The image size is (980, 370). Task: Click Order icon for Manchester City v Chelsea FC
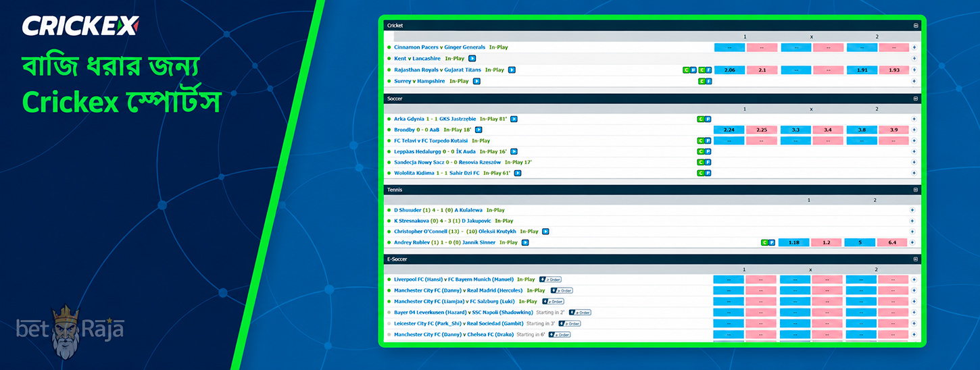560,335
